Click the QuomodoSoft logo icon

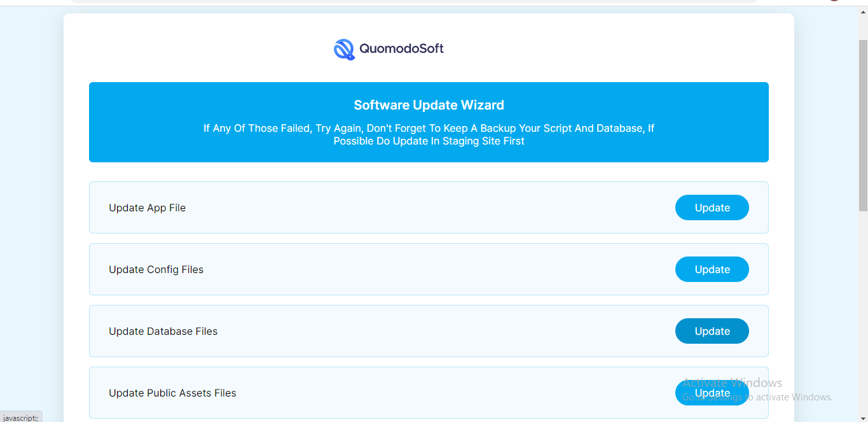pyautogui.click(x=344, y=49)
